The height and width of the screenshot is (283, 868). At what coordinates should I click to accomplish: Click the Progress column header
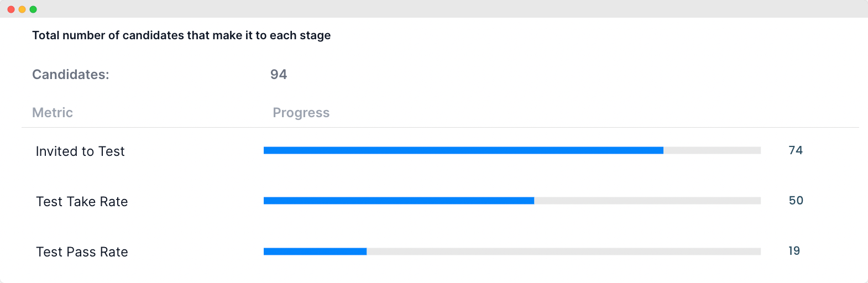pos(301,113)
